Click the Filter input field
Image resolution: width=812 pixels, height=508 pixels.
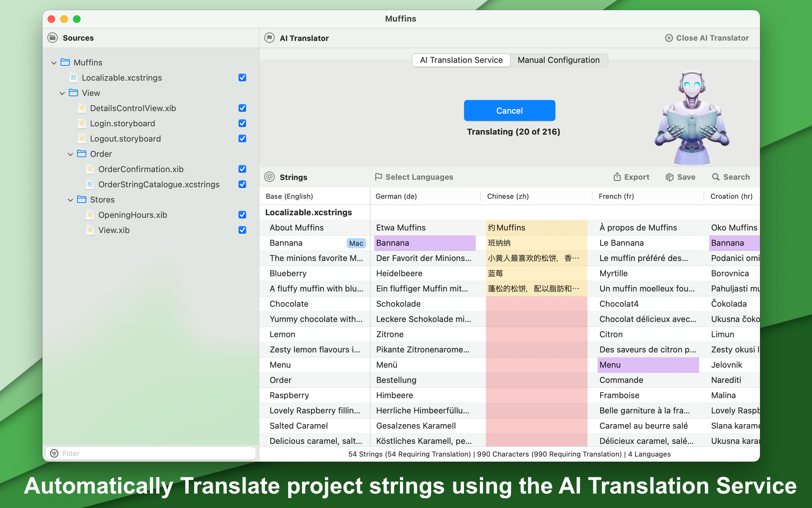(x=151, y=453)
